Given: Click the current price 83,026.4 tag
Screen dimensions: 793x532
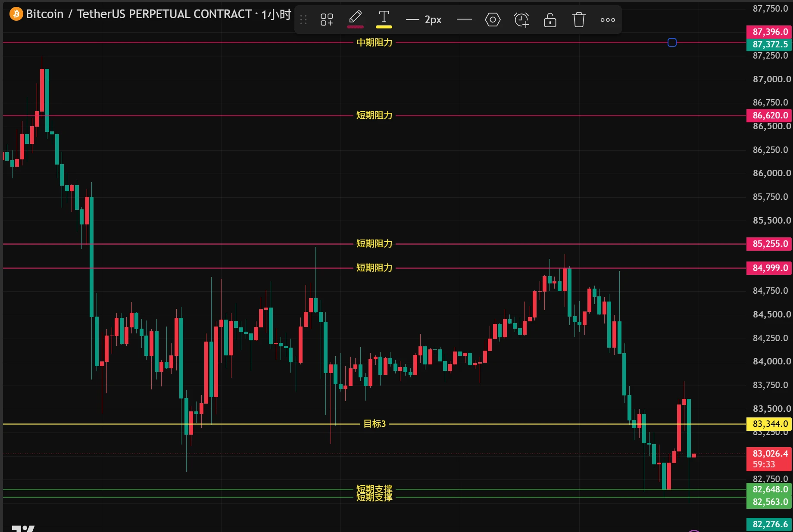Looking at the screenshot, I should (x=769, y=459).
